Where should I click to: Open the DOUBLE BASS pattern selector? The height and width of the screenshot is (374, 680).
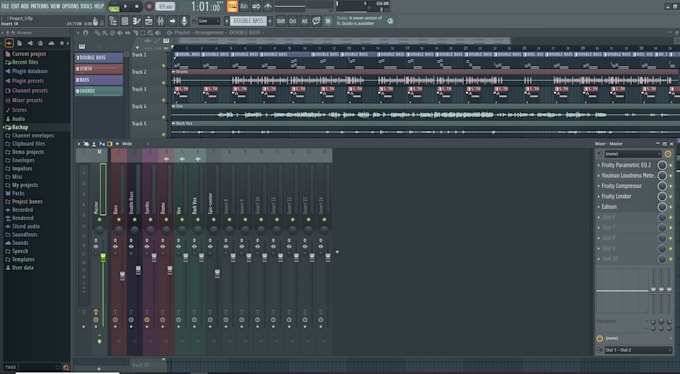coord(248,21)
